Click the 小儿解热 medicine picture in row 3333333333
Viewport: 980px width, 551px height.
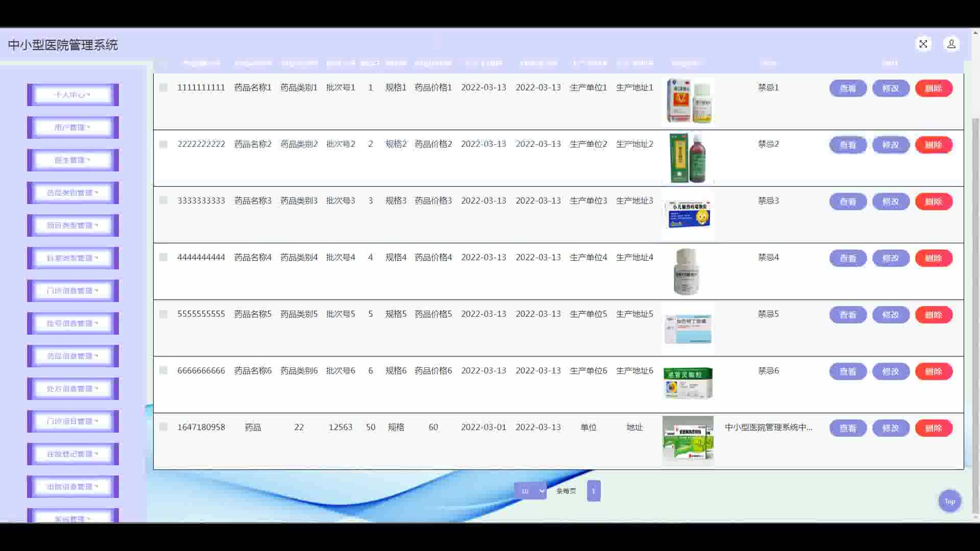pyautogui.click(x=688, y=214)
